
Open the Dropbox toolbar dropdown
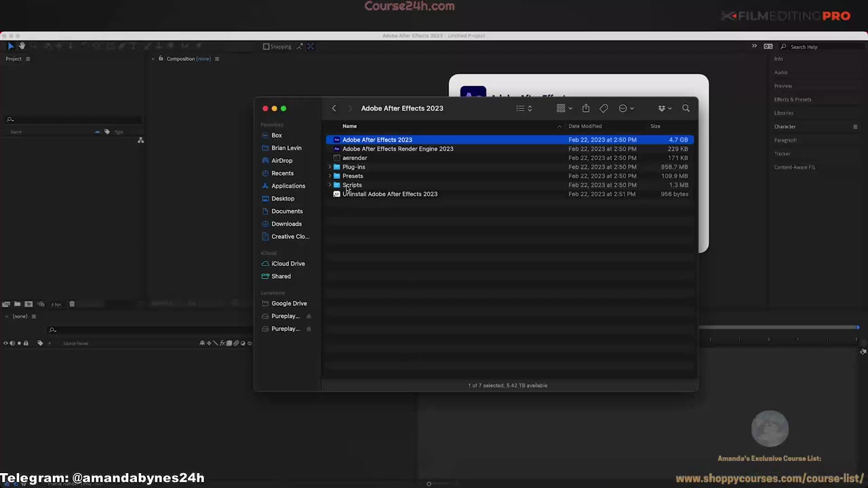pyautogui.click(x=665, y=108)
